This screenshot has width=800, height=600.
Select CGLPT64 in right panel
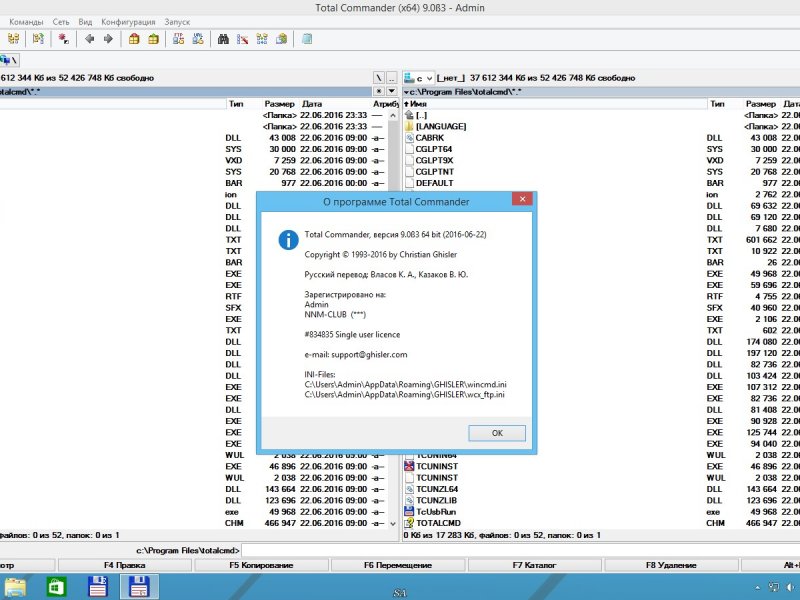tap(434, 149)
